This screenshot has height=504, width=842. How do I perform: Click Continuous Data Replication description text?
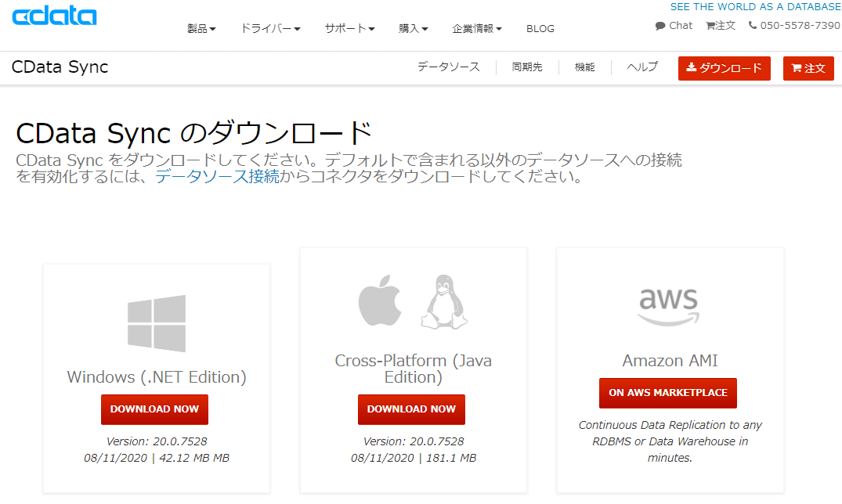(670, 441)
